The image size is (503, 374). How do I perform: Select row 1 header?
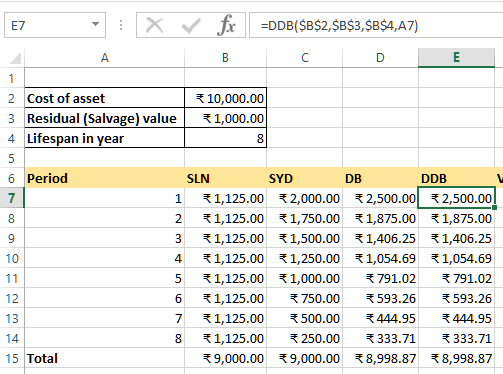[x=12, y=78]
